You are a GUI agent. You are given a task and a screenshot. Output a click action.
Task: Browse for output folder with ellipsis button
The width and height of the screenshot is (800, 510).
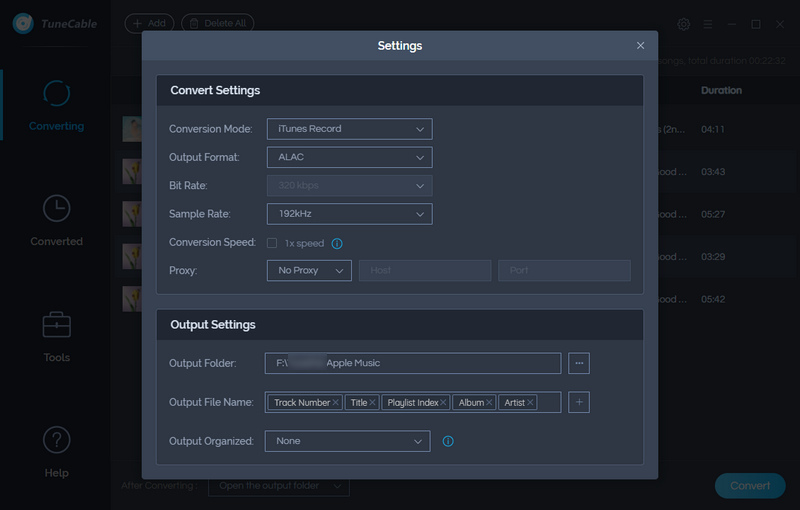tap(579, 363)
